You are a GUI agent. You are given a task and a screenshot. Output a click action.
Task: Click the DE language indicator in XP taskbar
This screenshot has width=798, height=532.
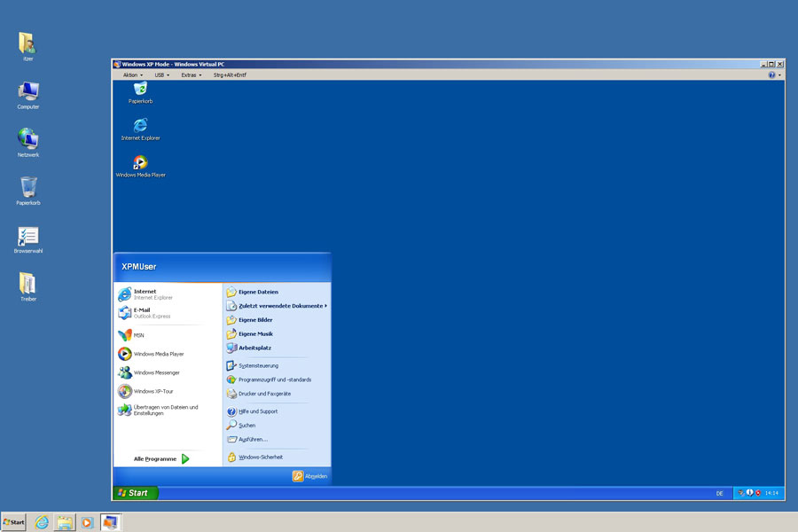coord(720,493)
